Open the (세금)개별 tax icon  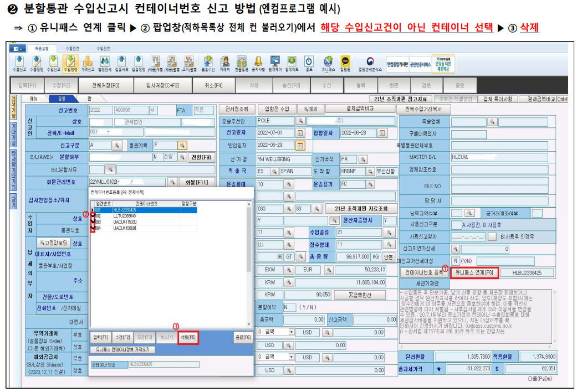click(x=155, y=63)
